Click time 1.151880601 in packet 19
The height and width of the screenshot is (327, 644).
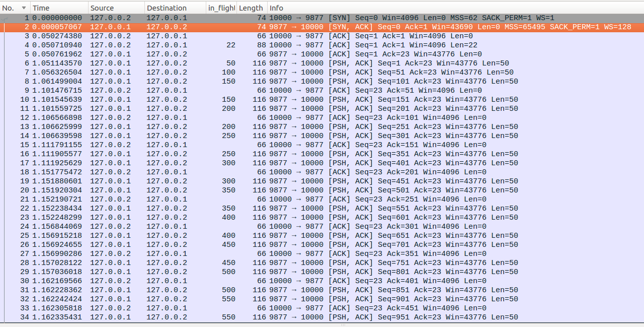(57, 181)
